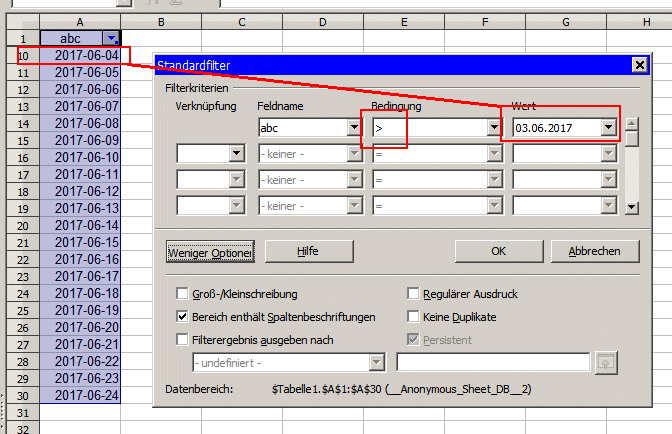The height and width of the screenshot is (434, 672).
Task: Open the Bedingung dropdown showing >
Action: (x=493, y=128)
